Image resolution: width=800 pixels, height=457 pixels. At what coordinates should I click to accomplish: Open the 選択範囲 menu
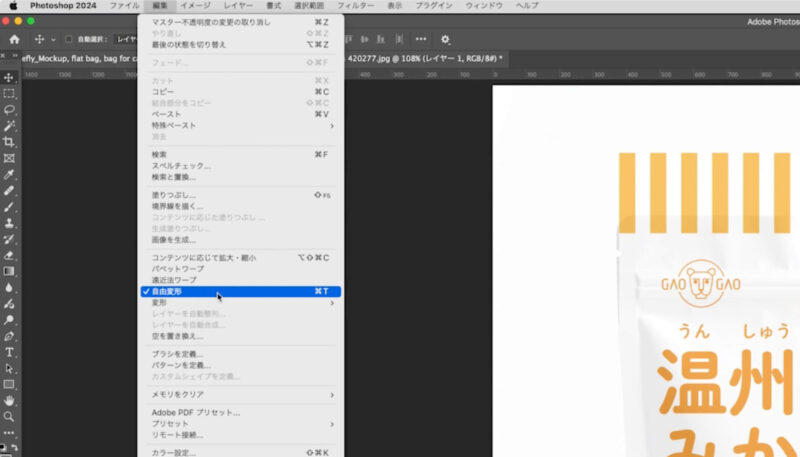click(309, 6)
